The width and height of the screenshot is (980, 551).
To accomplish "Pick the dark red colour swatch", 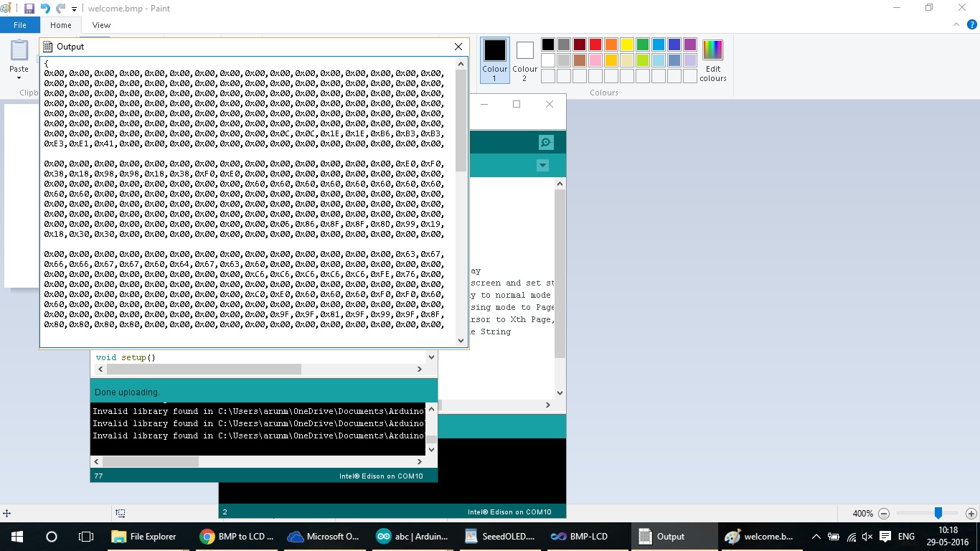I will click(580, 44).
